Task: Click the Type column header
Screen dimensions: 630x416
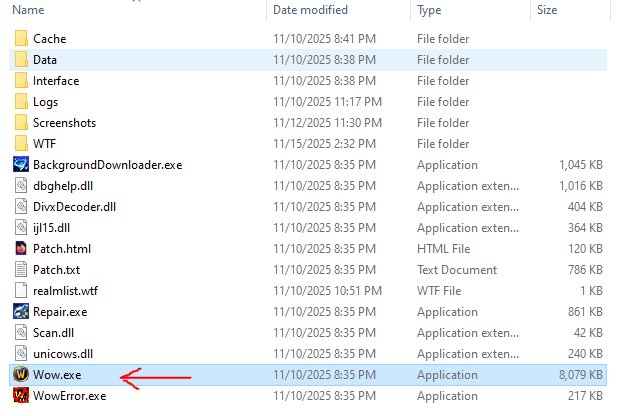Action: point(430,10)
